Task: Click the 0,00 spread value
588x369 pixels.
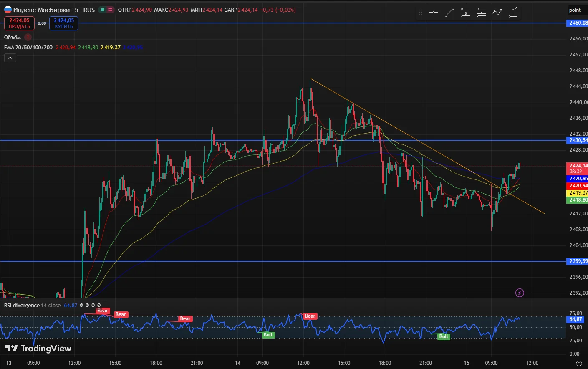Action: pyautogui.click(x=42, y=23)
